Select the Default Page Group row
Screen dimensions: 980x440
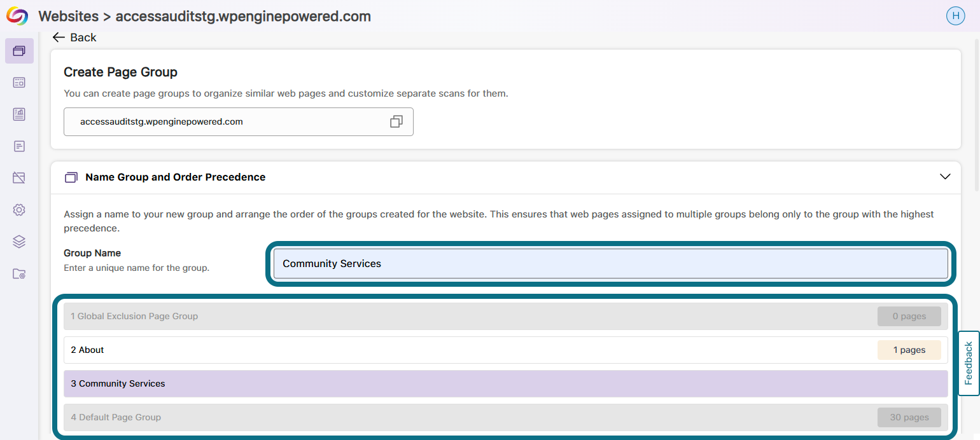pyautogui.click(x=506, y=417)
